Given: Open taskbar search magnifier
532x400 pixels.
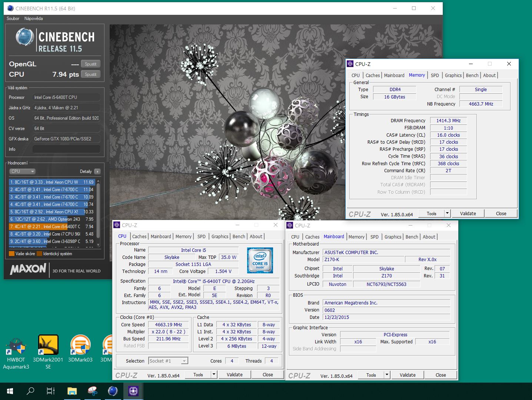Looking at the screenshot, I should (x=30, y=391).
